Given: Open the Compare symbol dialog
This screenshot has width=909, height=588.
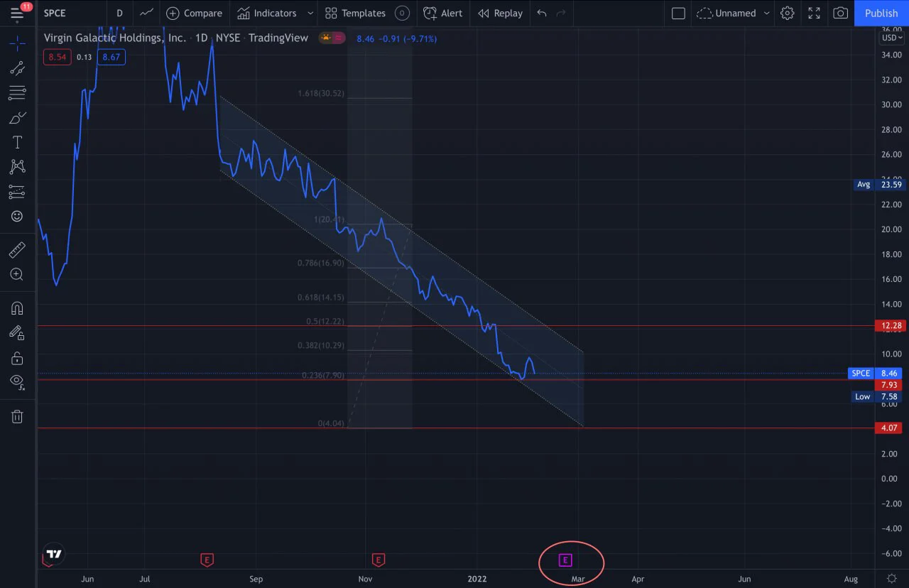Looking at the screenshot, I should (x=194, y=13).
